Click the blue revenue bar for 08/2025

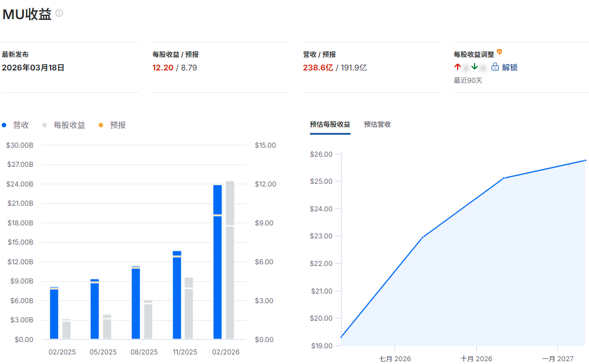pos(136,303)
